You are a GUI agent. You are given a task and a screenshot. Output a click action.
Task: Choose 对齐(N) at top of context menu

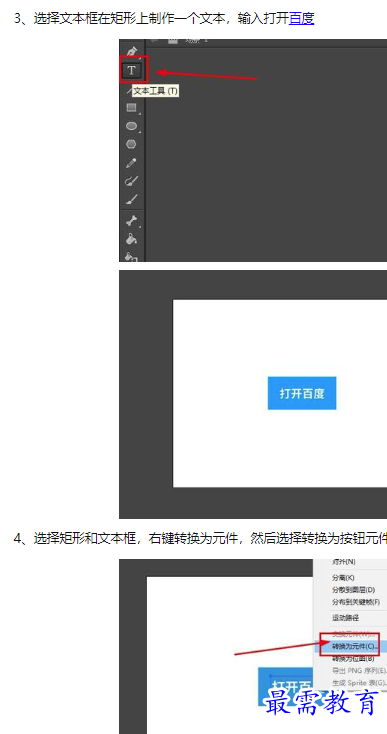343,561
